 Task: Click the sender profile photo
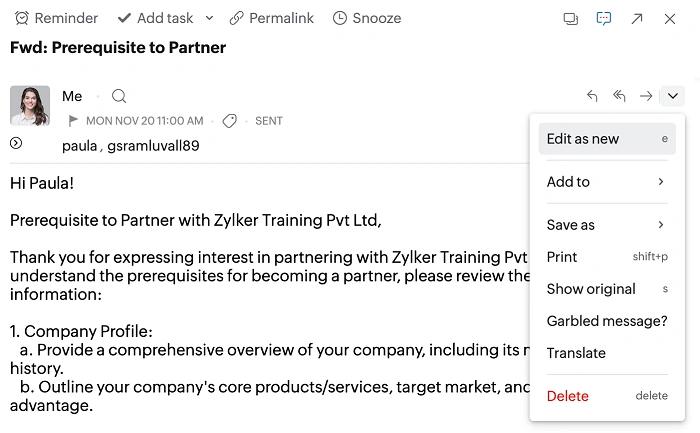pyautogui.click(x=30, y=106)
